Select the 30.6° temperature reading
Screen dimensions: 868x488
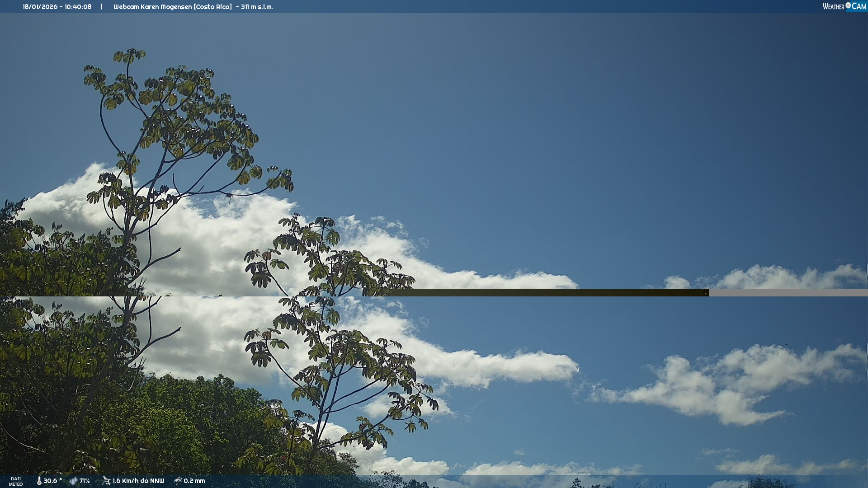tap(52, 481)
